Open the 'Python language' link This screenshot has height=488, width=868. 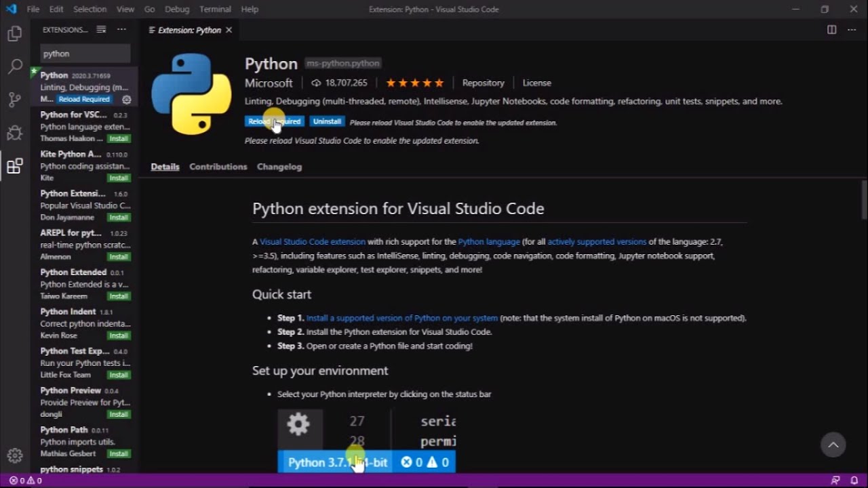489,242
